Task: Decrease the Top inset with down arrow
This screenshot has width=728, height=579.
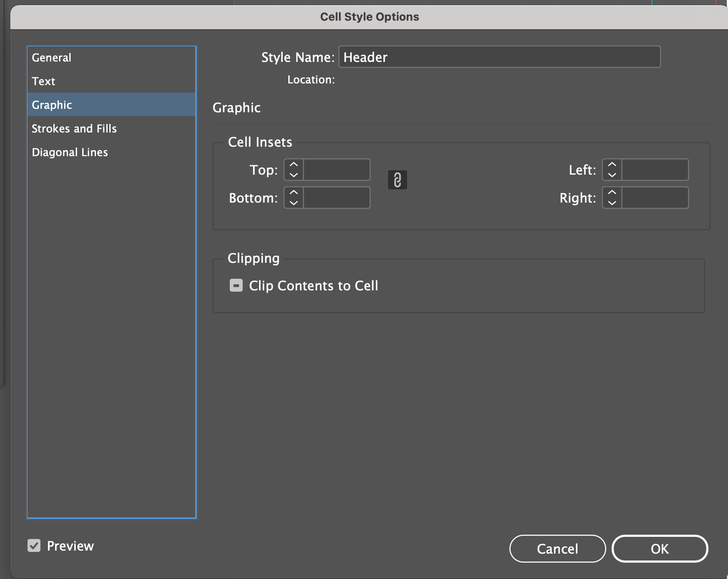Action: [x=294, y=175]
